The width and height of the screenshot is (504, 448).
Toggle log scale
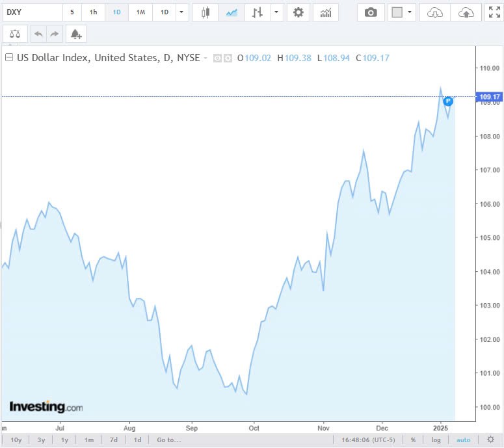[x=436, y=440]
